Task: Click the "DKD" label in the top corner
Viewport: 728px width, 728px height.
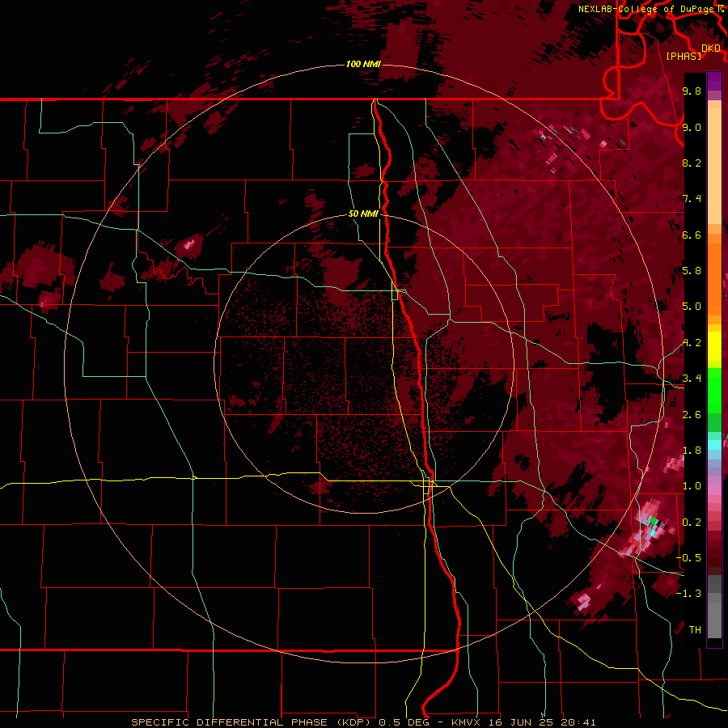Action: click(711, 49)
